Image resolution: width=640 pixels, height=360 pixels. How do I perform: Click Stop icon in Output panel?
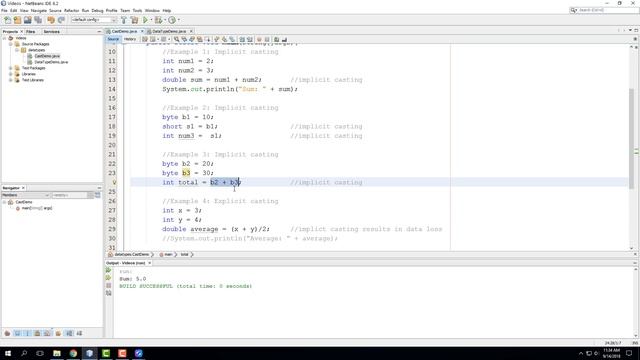tap(108, 285)
